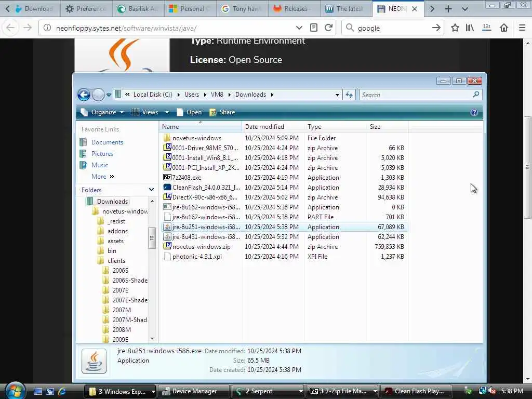The image size is (532, 399).
Task: Select the DirectX-90c zip archive icon
Action: coord(167,197)
